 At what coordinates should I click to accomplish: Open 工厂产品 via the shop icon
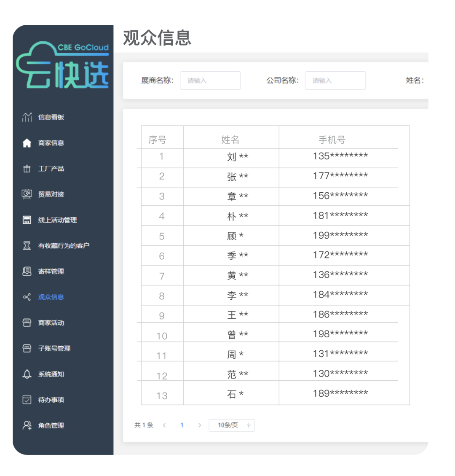point(27,169)
